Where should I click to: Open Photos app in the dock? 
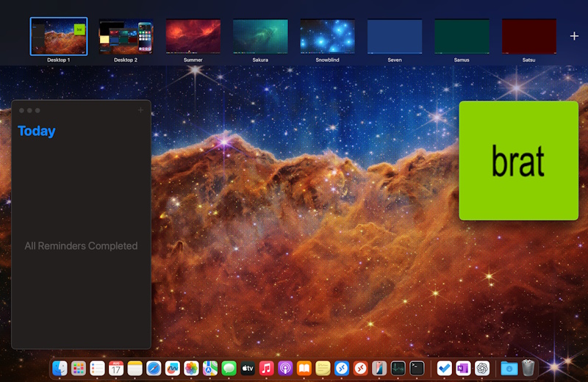tap(191, 369)
